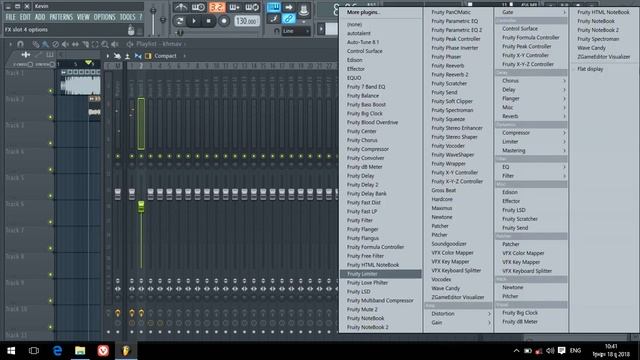
Task: Select Fruity Parametric EQ 2
Action: click(458, 30)
